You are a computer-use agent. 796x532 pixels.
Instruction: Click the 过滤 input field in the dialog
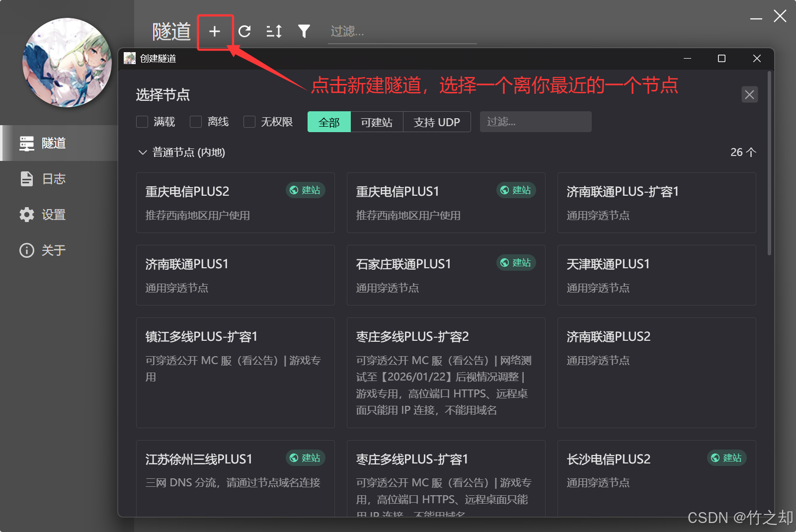536,122
